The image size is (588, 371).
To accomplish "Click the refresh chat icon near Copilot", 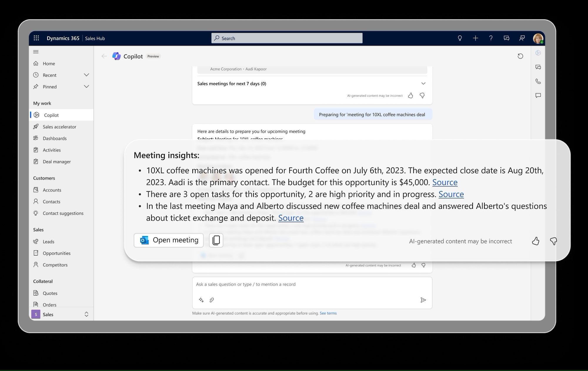I will [520, 56].
